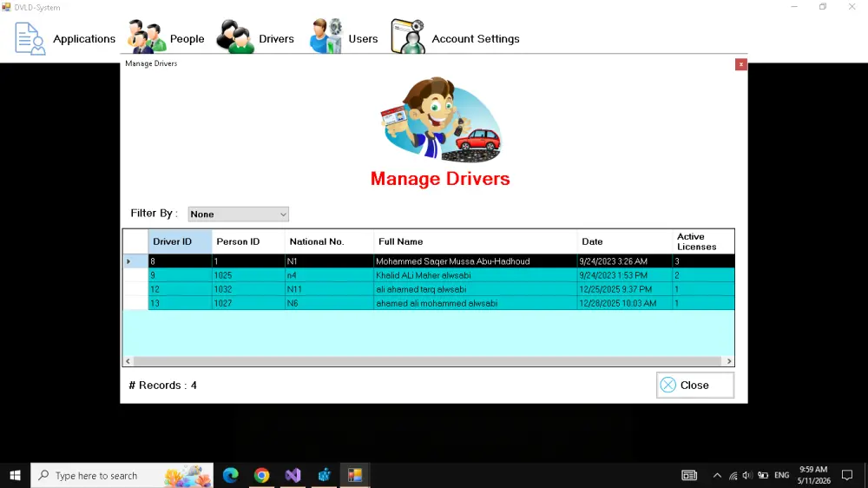Click the Account Settings icon
Viewport: 868px width, 488px height.
click(408, 36)
